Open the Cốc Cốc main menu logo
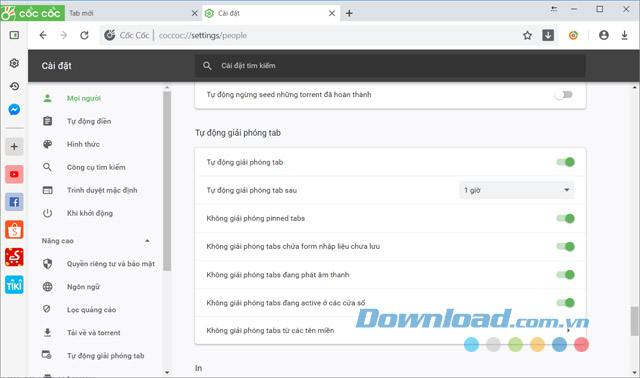This screenshot has height=378, width=640. 32,13
